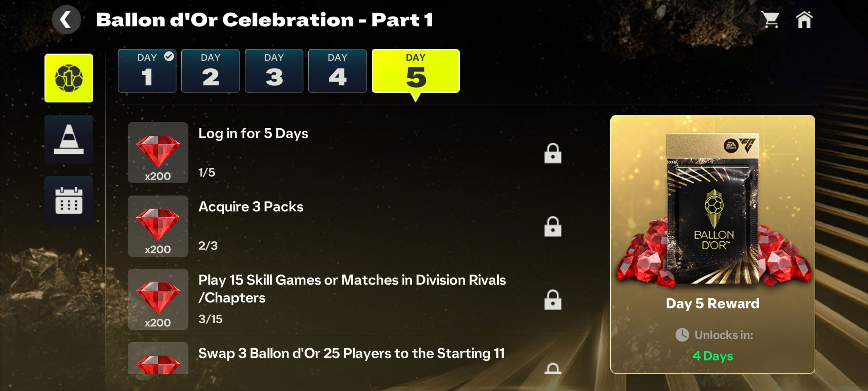Switch to the Day 4 tab
This screenshot has width=868, height=391.
(337, 71)
